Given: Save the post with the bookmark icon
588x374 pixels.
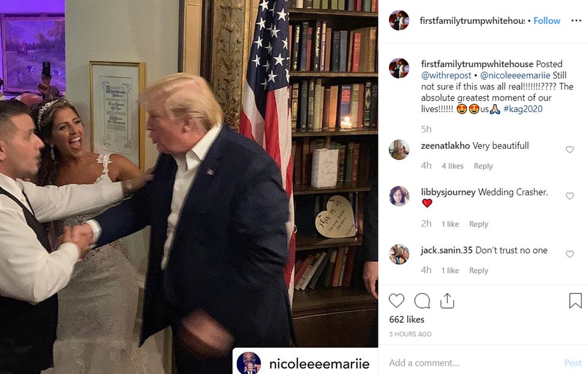Looking at the screenshot, I should tap(575, 301).
